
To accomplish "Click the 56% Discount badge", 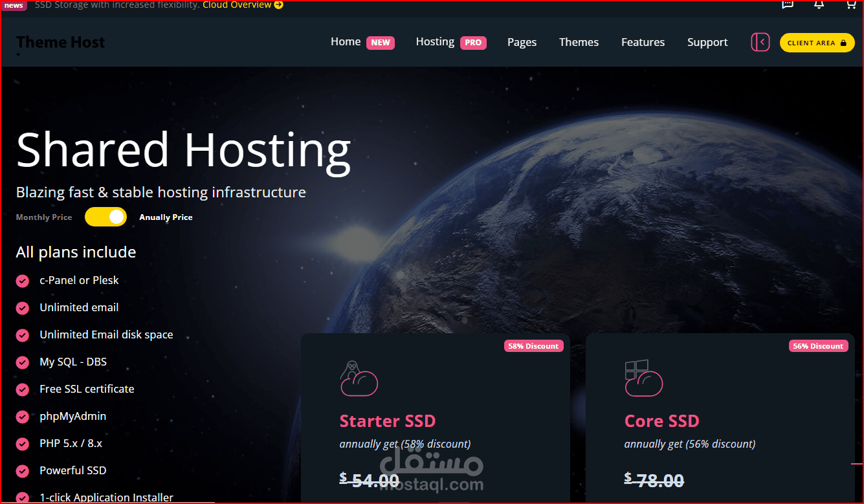I will pos(818,346).
